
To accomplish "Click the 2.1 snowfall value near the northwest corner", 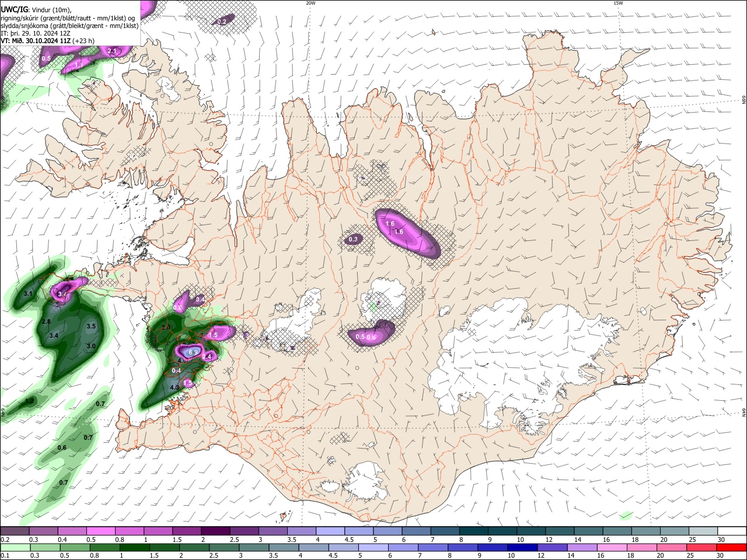I will coord(112,51).
